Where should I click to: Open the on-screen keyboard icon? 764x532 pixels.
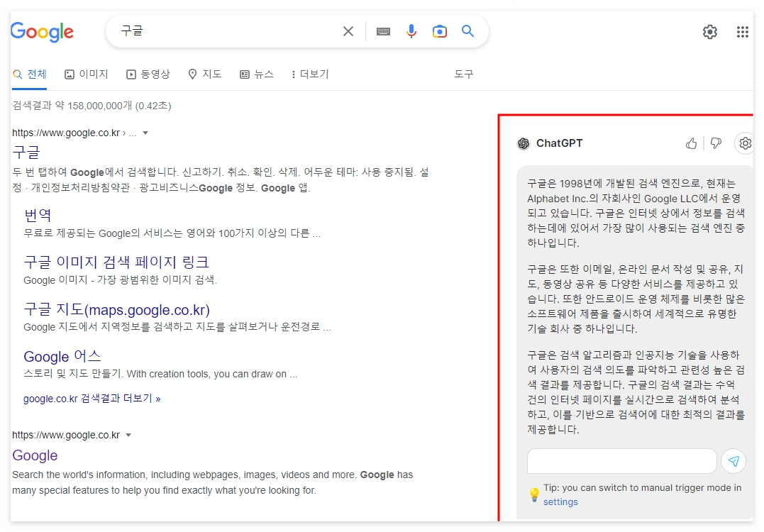[383, 31]
